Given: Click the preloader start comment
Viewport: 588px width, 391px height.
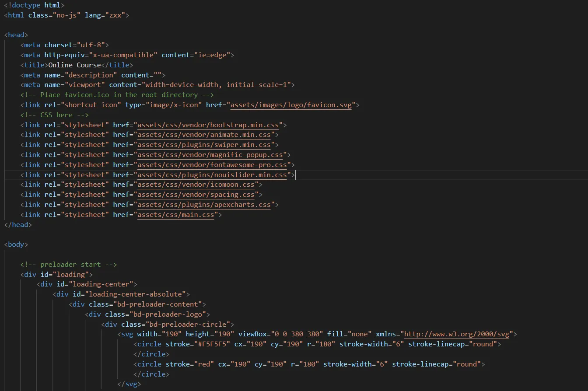Looking at the screenshot, I should (69, 265).
